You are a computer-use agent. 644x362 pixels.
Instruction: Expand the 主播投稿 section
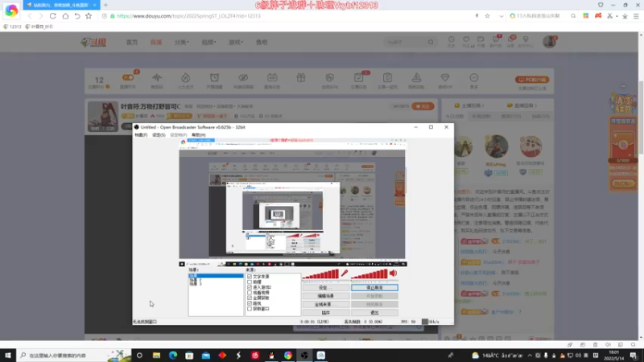(x=470, y=105)
